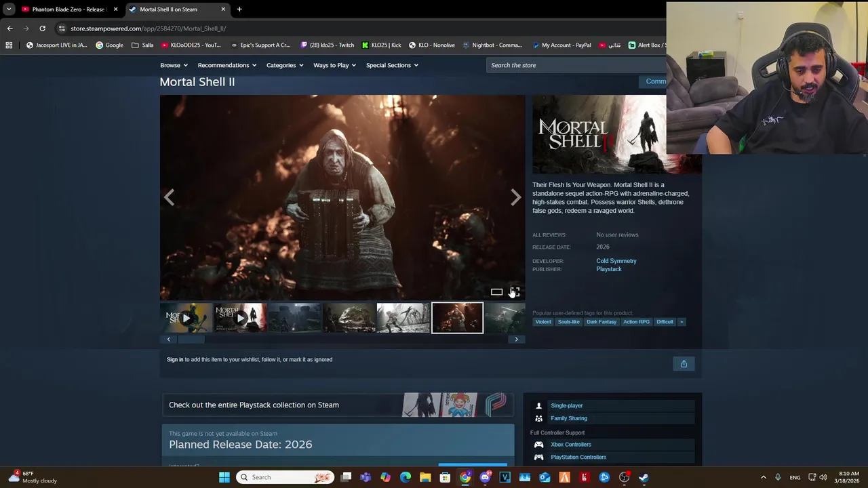The image size is (868, 488).
Task: Open the Nightbot Commands bookmark
Action: pyautogui.click(x=492, y=45)
